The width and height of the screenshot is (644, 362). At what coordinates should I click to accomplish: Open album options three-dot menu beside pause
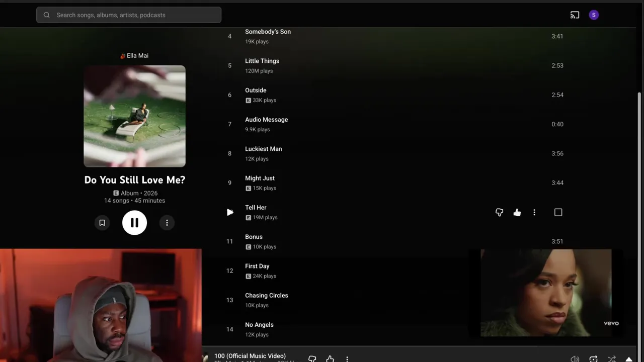click(167, 223)
